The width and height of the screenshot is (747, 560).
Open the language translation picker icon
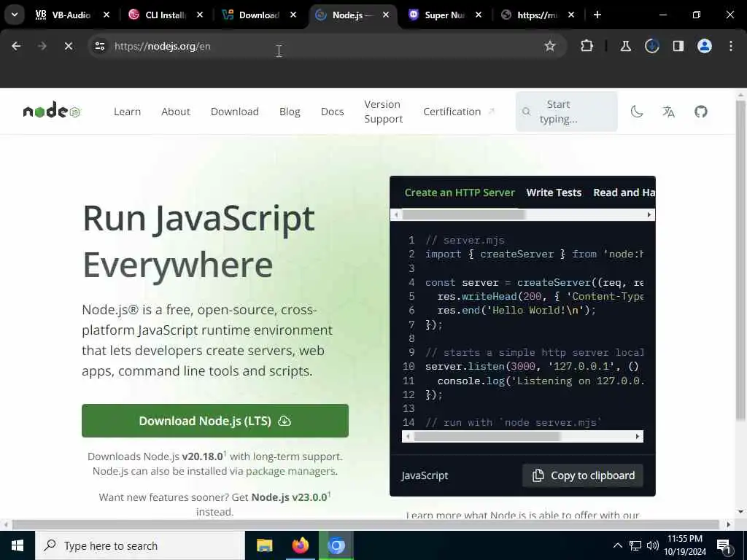(668, 112)
